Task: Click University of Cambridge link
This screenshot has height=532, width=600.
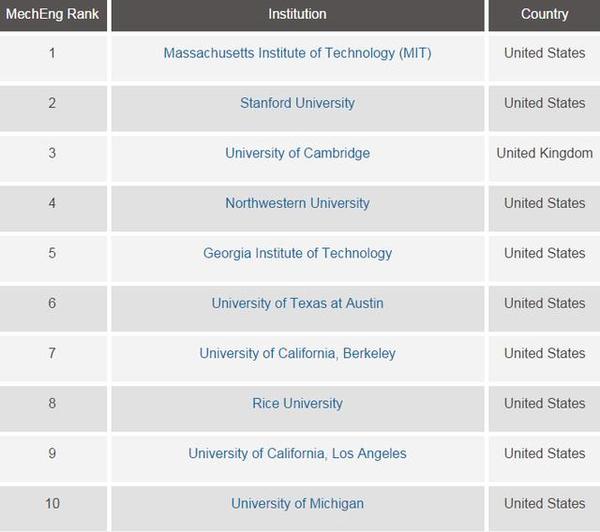Action: [297, 153]
